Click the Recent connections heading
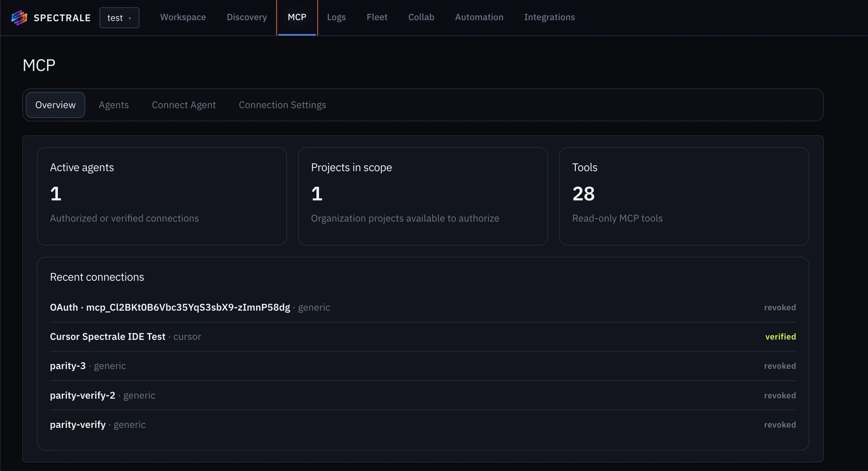Image resolution: width=868 pixels, height=471 pixels. coord(97,277)
